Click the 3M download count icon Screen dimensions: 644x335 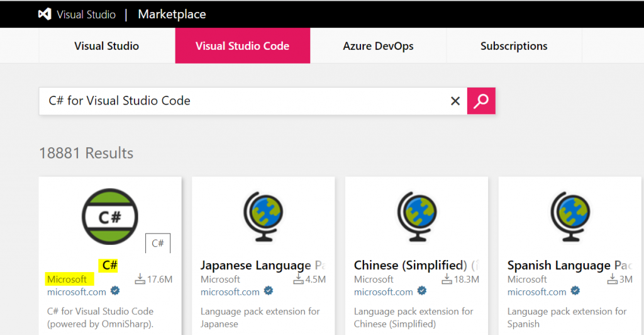click(613, 280)
